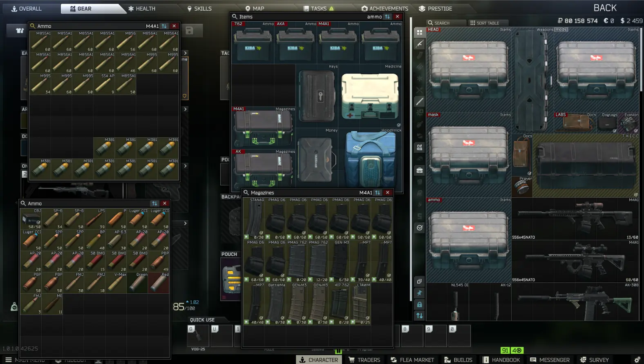Click the search magnifier in Magazines window
Image resolution: width=644 pixels, height=364 pixels.
click(x=246, y=193)
